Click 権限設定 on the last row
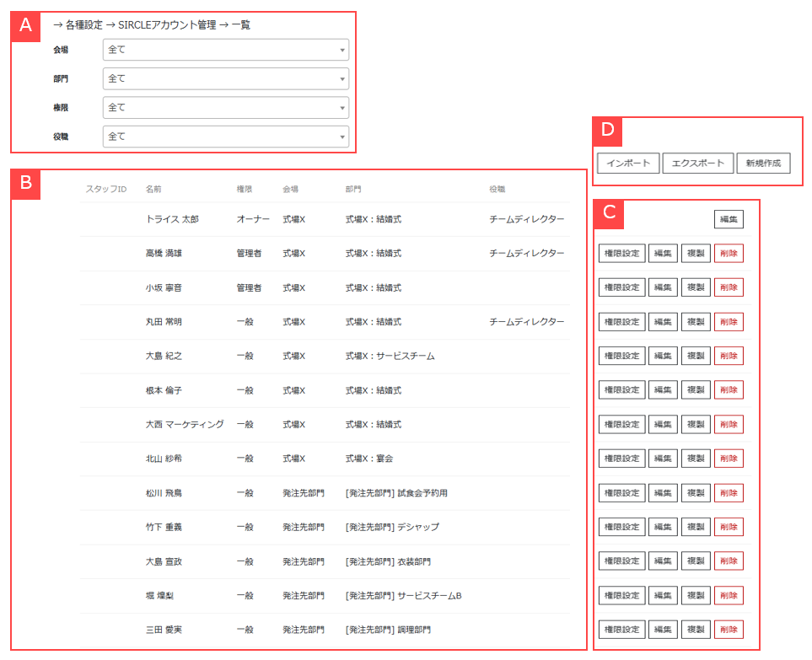 (x=621, y=629)
